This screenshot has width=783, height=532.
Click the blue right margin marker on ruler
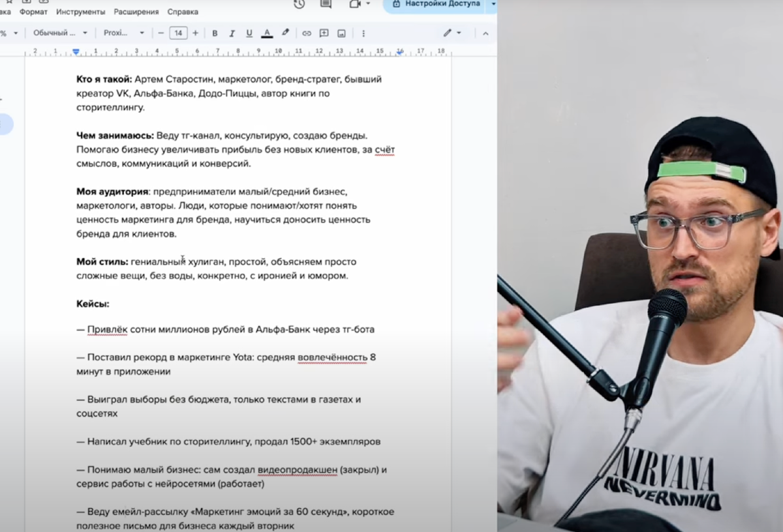click(x=399, y=52)
